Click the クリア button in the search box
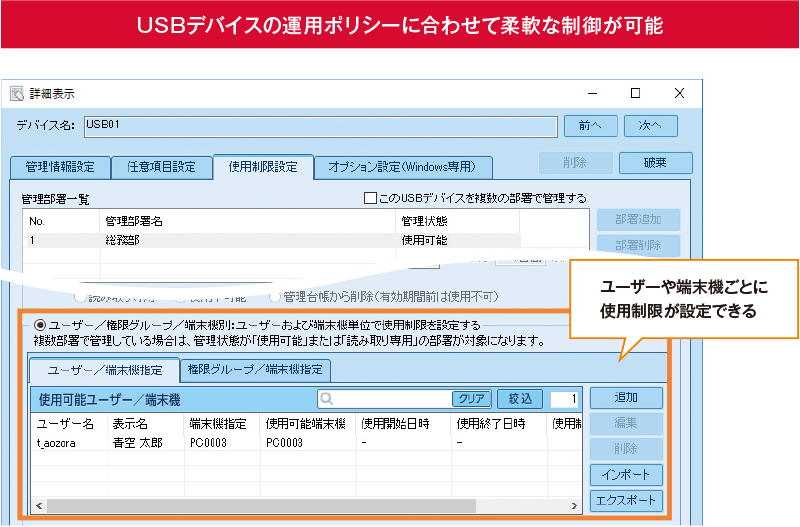 [471, 398]
